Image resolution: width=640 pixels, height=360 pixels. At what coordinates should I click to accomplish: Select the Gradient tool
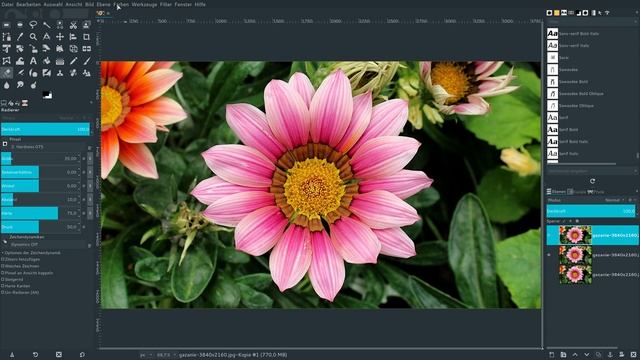point(60,61)
